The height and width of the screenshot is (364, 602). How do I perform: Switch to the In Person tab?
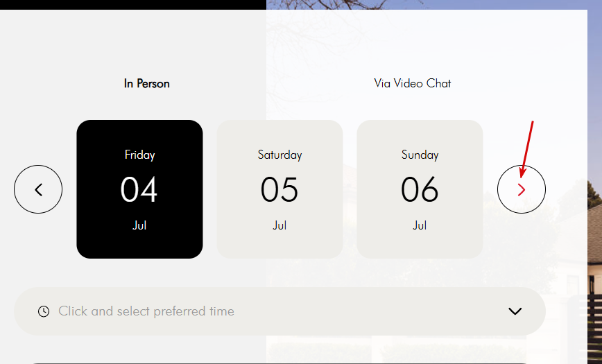pyautogui.click(x=146, y=83)
